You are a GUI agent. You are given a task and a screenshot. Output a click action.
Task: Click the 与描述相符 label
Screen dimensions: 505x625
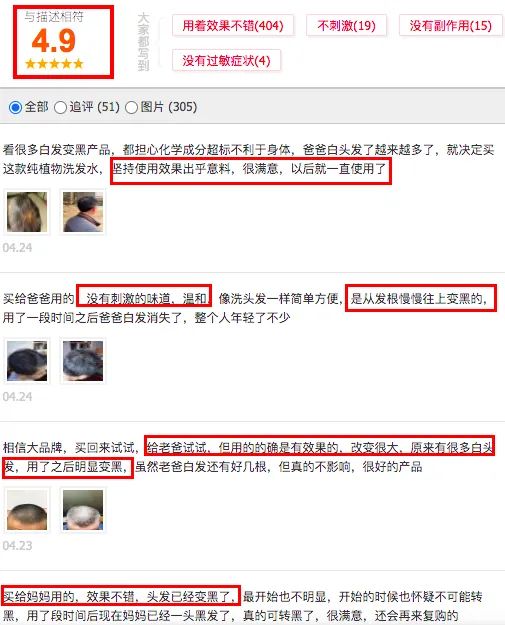pyautogui.click(x=54, y=17)
